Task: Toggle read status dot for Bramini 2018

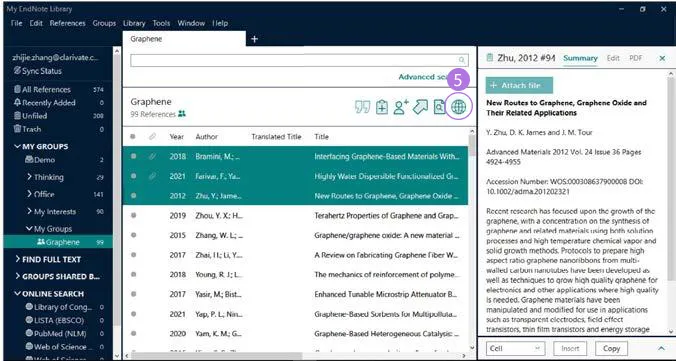Action: coord(133,156)
